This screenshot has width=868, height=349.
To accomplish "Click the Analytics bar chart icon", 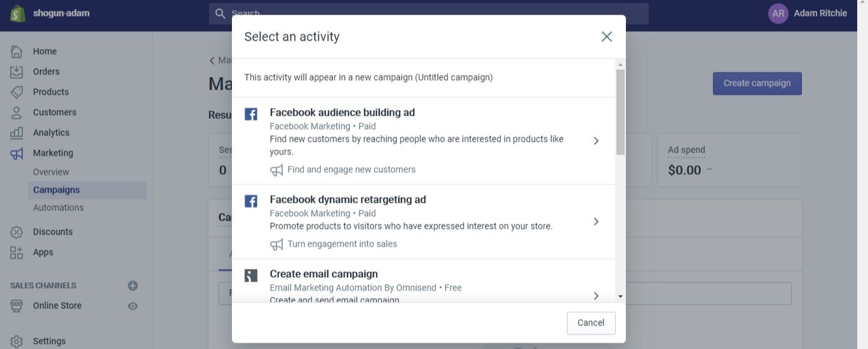I will tap(17, 133).
